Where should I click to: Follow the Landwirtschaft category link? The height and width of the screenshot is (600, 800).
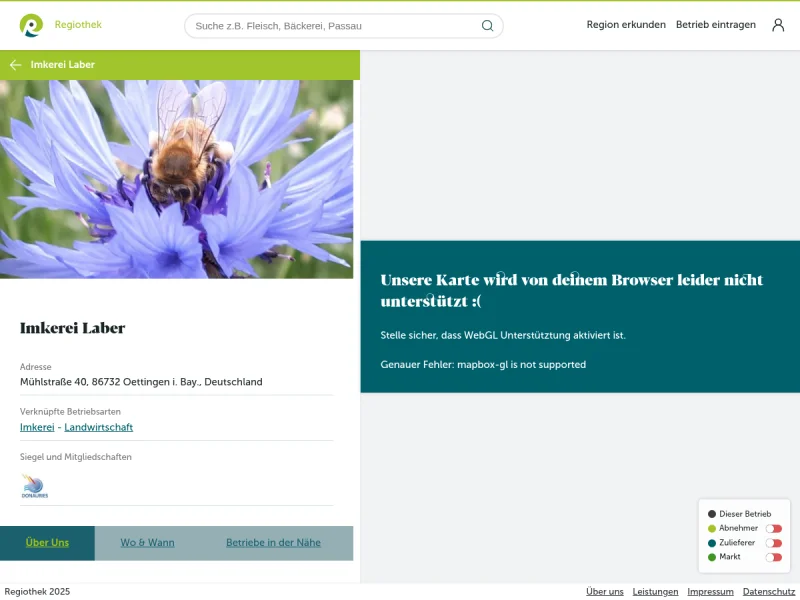[98, 427]
